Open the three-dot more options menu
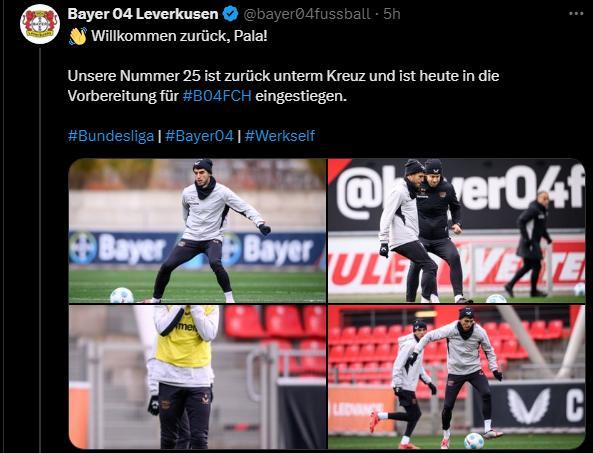The width and height of the screenshot is (593, 453). (x=576, y=14)
